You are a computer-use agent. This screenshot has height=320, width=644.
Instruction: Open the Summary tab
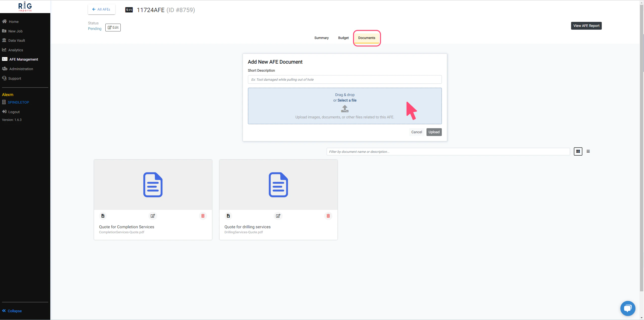[x=321, y=38]
